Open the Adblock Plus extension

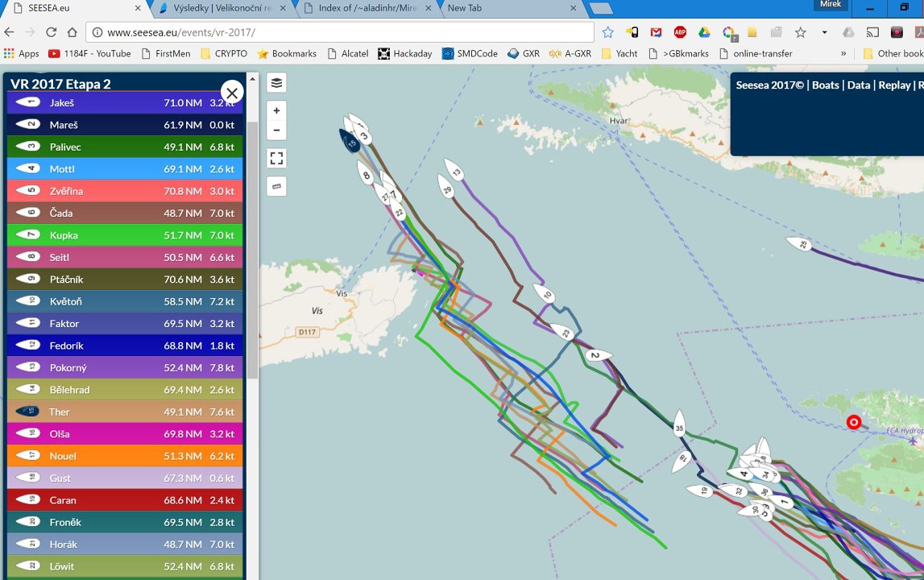(x=680, y=32)
